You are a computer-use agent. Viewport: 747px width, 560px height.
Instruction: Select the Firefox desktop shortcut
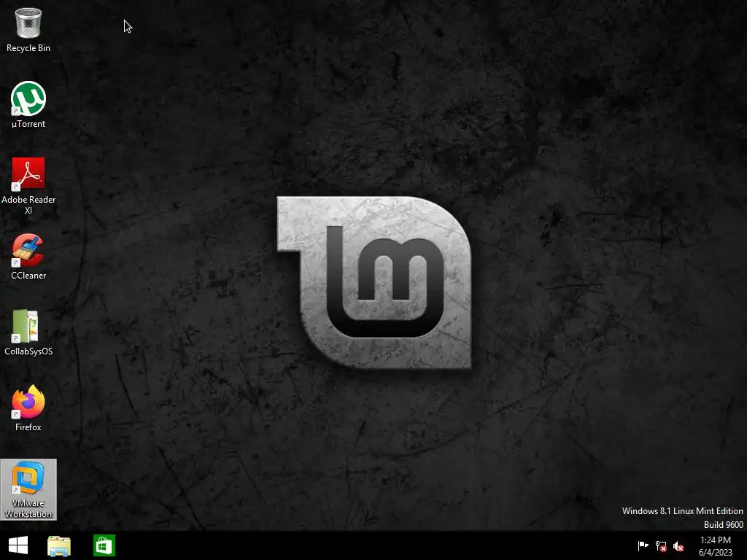(28, 408)
